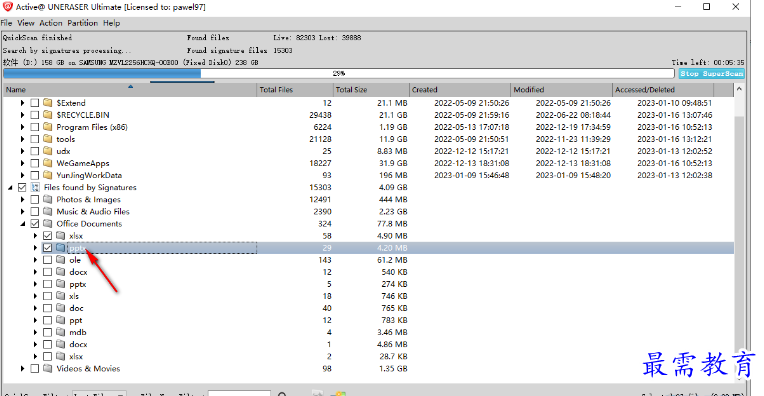
Task: Click folder icon of xlsx with 2 files
Action: click(60, 356)
